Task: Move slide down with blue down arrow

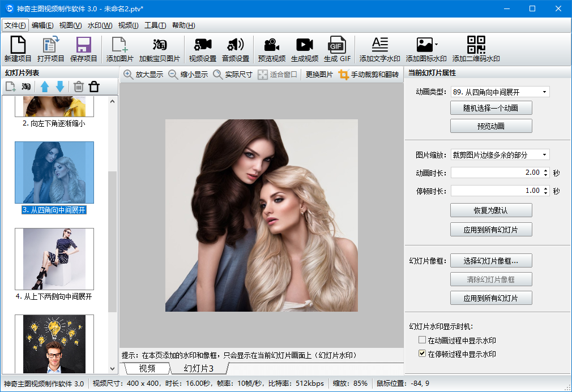Action: (x=60, y=87)
